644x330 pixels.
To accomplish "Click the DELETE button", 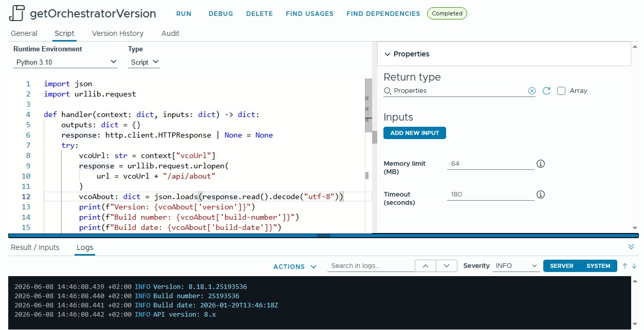I will [x=260, y=14].
